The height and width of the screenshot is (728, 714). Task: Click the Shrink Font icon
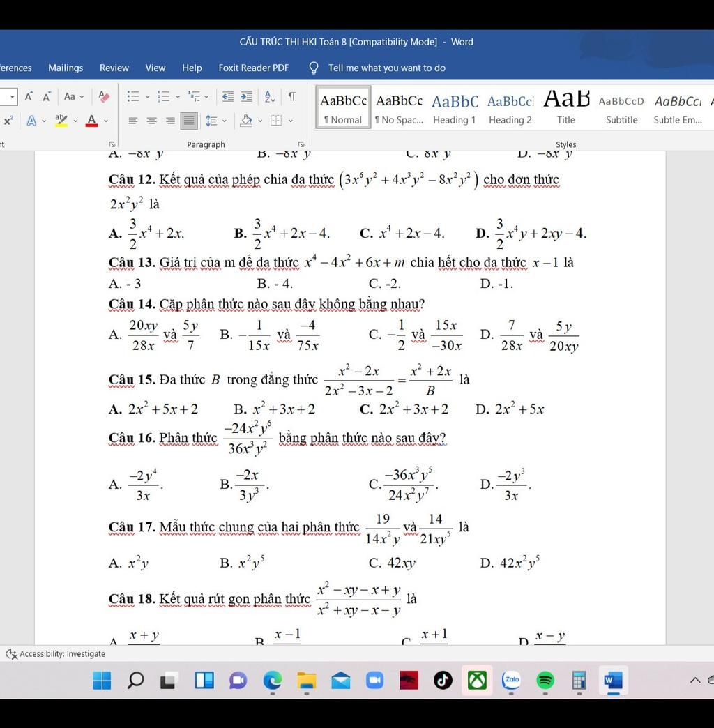coord(47,96)
